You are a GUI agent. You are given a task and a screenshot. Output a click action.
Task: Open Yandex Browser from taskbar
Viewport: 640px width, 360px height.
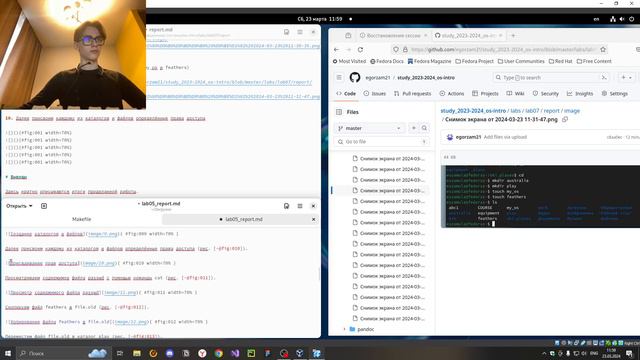coord(202,353)
